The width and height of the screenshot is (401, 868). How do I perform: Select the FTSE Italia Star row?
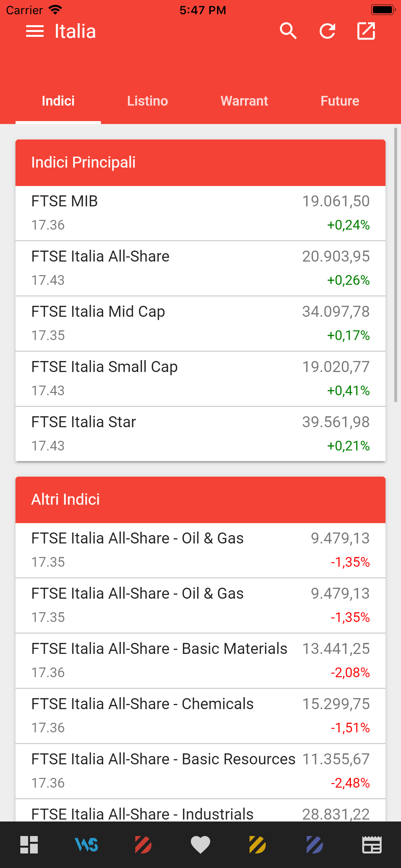(x=200, y=434)
